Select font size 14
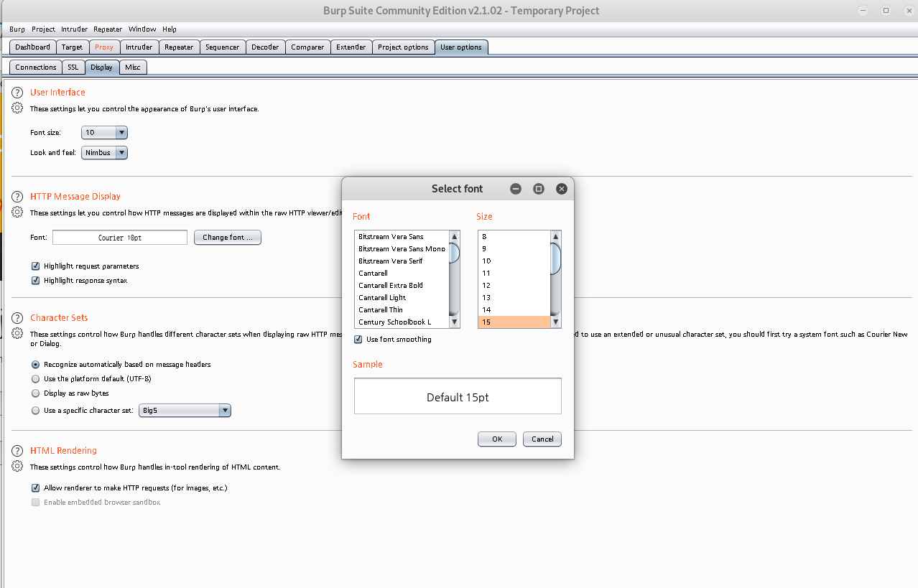The width and height of the screenshot is (918, 588). [514, 310]
